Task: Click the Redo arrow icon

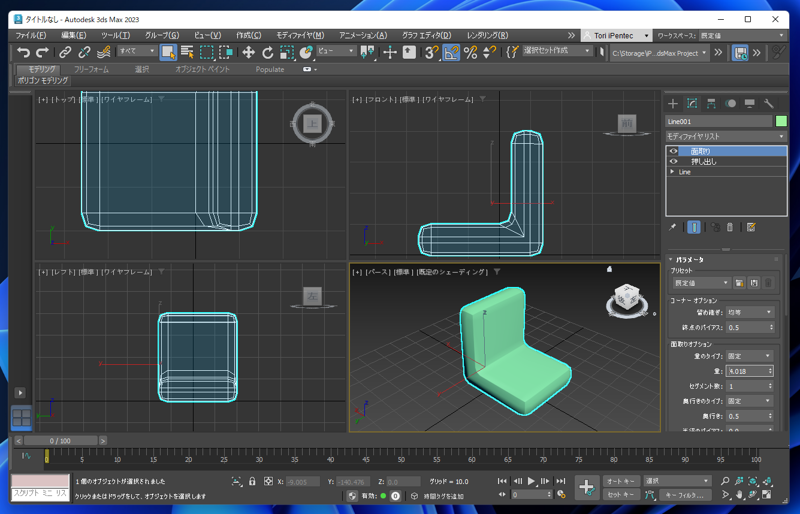Action: click(x=42, y=52)
